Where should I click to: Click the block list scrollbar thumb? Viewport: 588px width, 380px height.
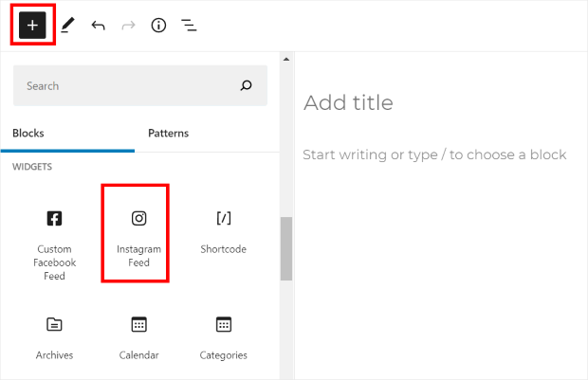(285, 247)
